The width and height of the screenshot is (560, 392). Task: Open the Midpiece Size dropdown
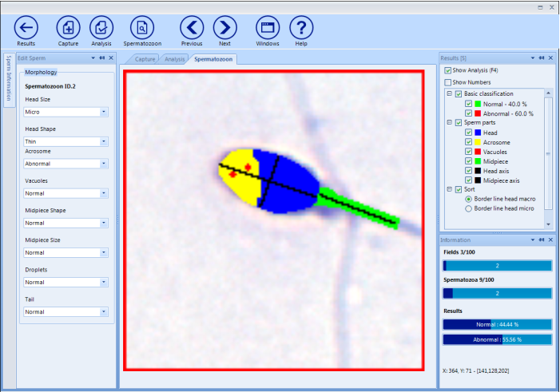point(104,253)
